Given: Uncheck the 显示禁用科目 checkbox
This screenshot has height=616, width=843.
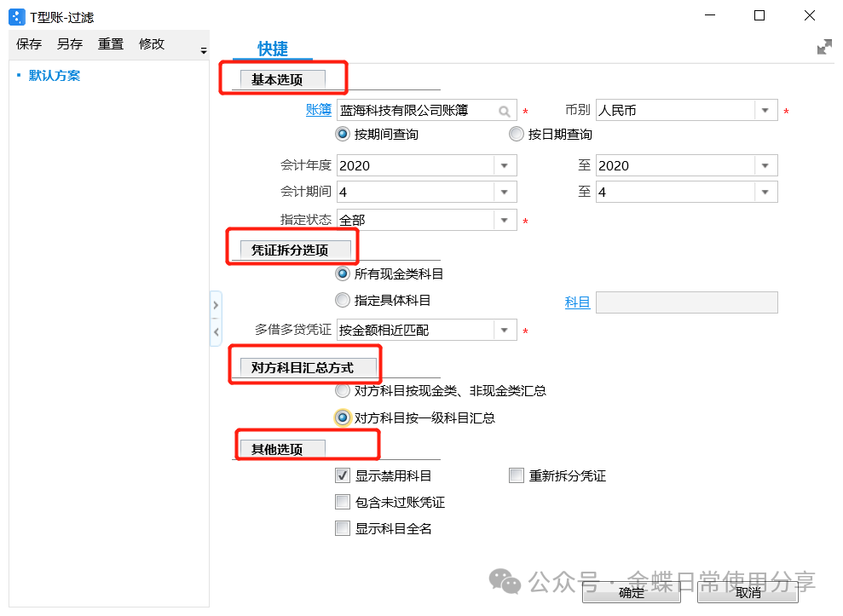Looking at the screenshot, I should pos(343,475).
